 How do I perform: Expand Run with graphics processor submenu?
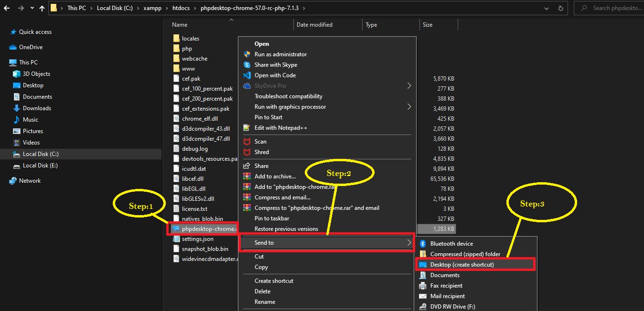[x=409, y=107]
